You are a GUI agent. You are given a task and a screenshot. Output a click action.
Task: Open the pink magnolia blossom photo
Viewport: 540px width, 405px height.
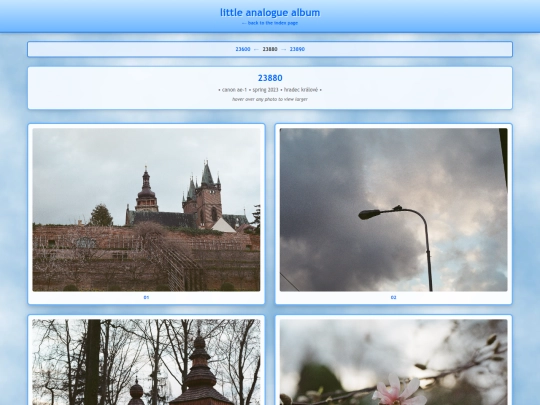pos(394,362)
